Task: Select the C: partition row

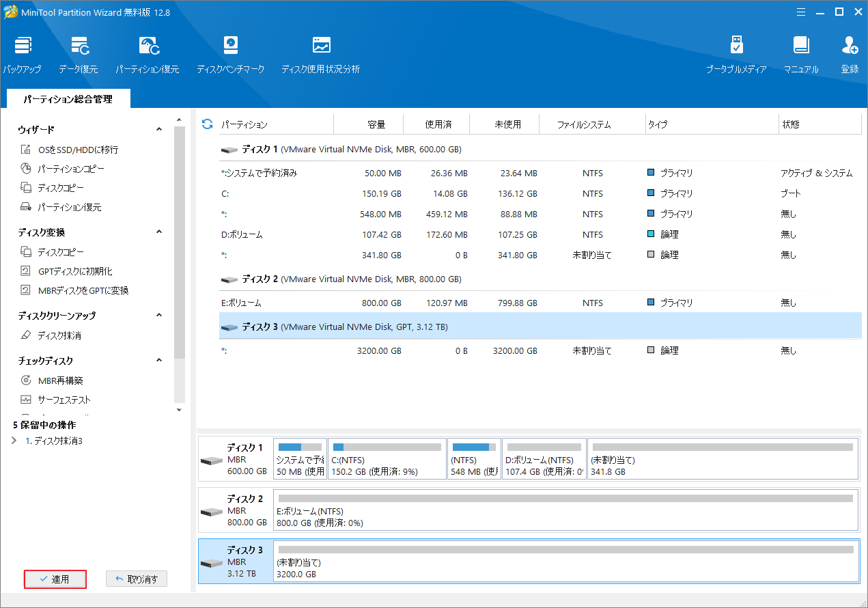Action: (540, 193)
